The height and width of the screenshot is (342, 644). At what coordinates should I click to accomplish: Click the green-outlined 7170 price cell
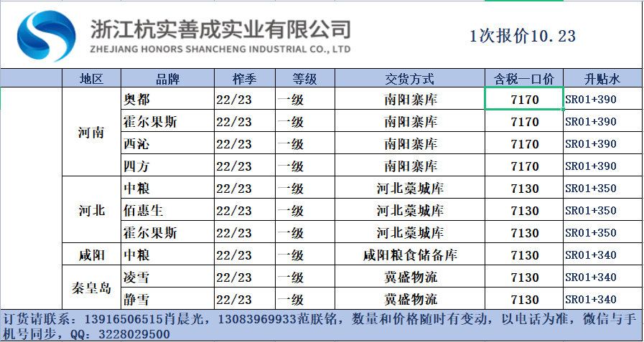tap(524, 100)
